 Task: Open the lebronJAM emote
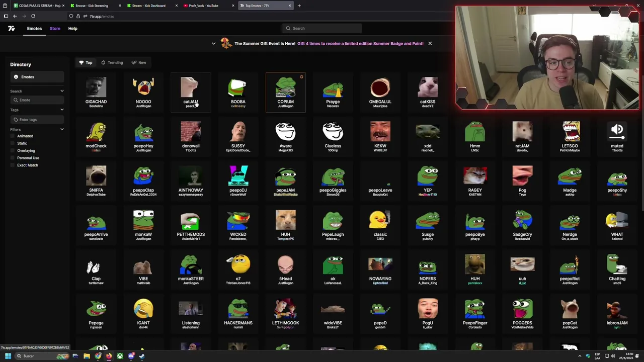617,314
